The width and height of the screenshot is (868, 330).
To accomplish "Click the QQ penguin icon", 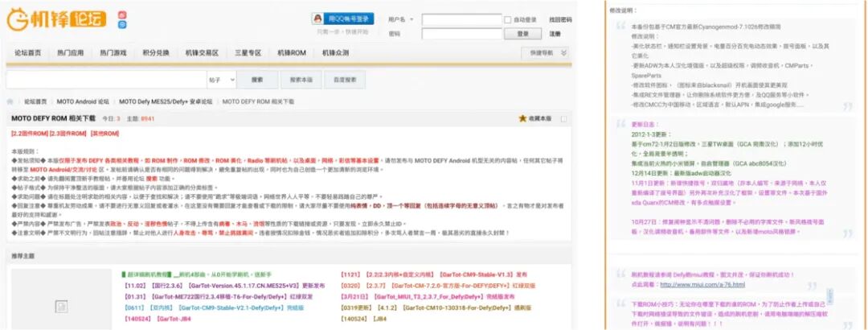I will pyautogui.click(x=317, y=19).
